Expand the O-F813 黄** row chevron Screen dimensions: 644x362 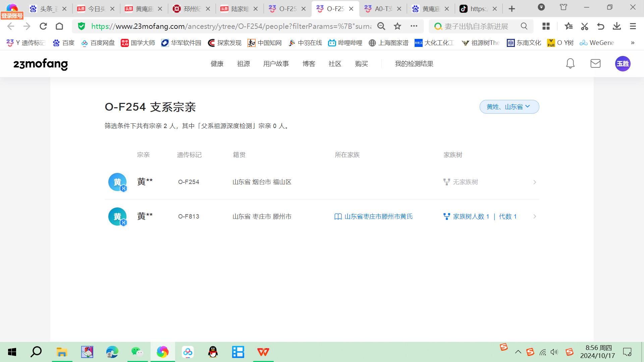[535, 217]
